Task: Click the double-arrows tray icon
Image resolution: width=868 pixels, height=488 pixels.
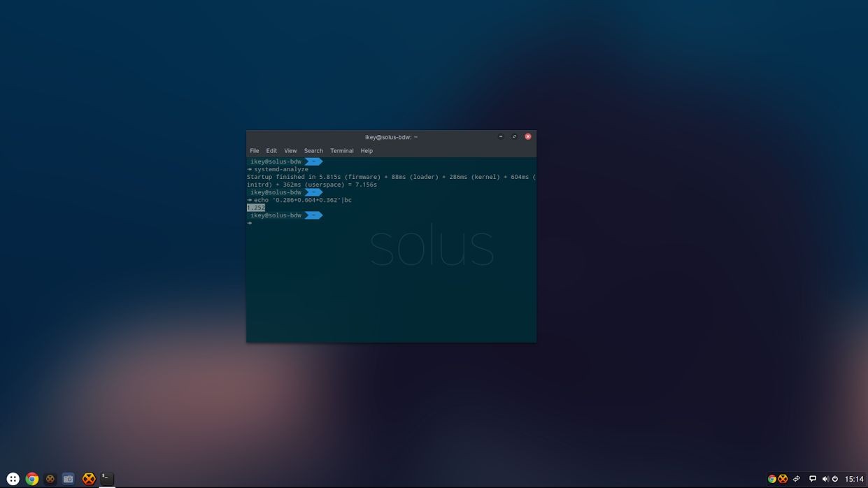Action: click(x=797, y=478)
